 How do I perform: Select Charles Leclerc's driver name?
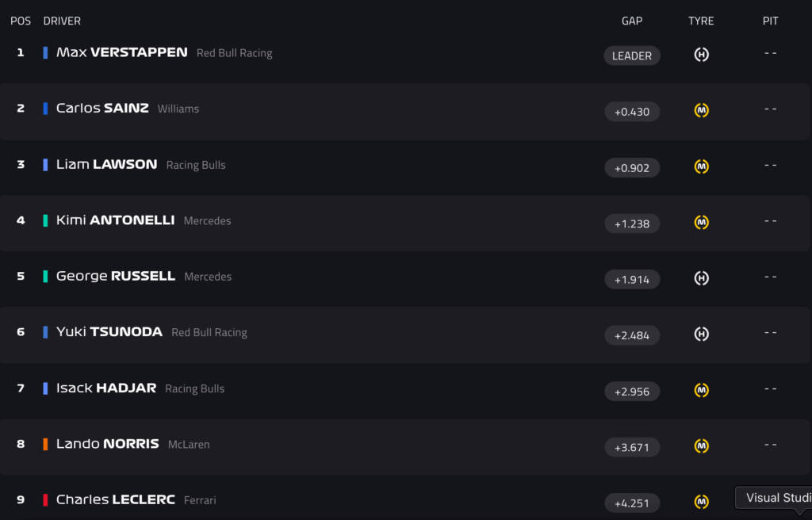coord(116,499)
